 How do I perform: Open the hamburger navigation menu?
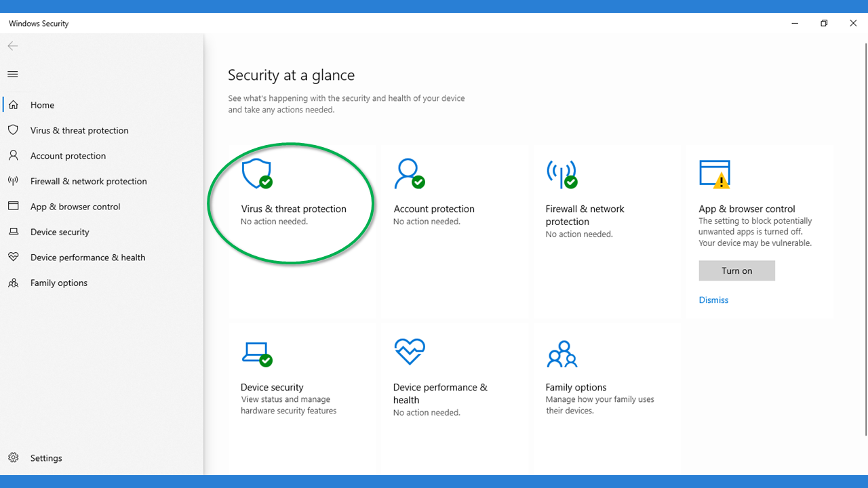pos(13,75)
